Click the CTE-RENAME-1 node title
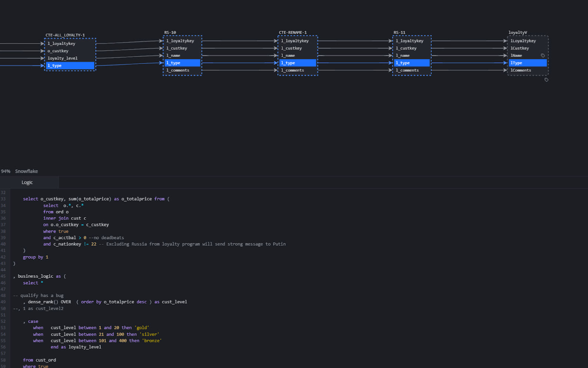The width and height of the screenshot is (588, 368). (293, 33)
